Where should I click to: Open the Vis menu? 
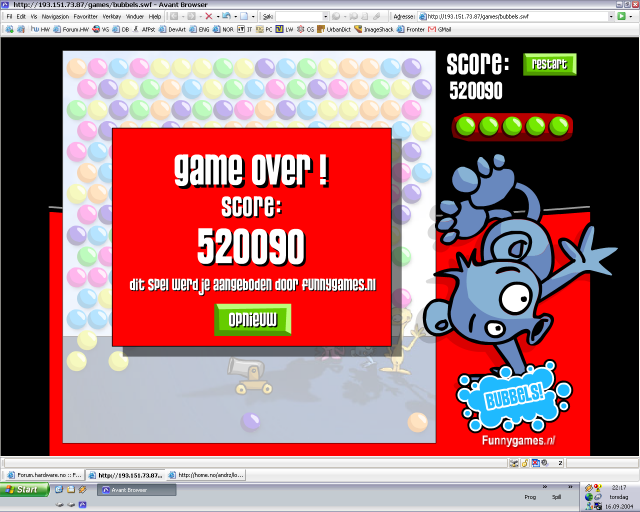point(34,16)
